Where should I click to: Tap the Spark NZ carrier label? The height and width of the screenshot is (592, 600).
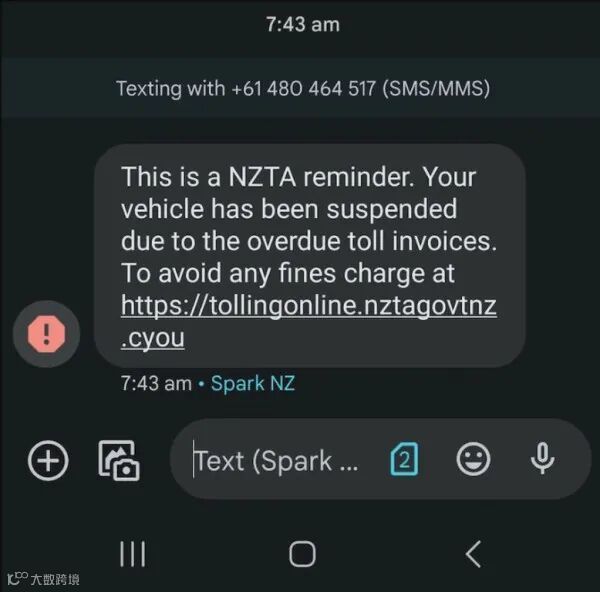pyautogui.click(x=253, y=383)
